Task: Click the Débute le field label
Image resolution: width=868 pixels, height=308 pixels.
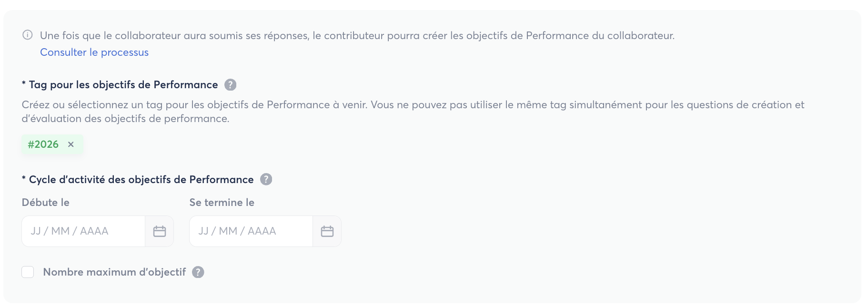Action: [46, 203]
